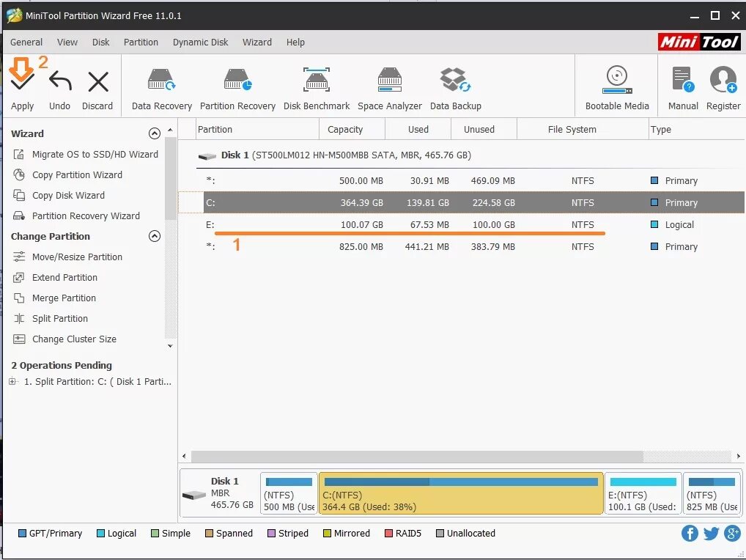
Task: Click the Register icon
Action: 723,89
